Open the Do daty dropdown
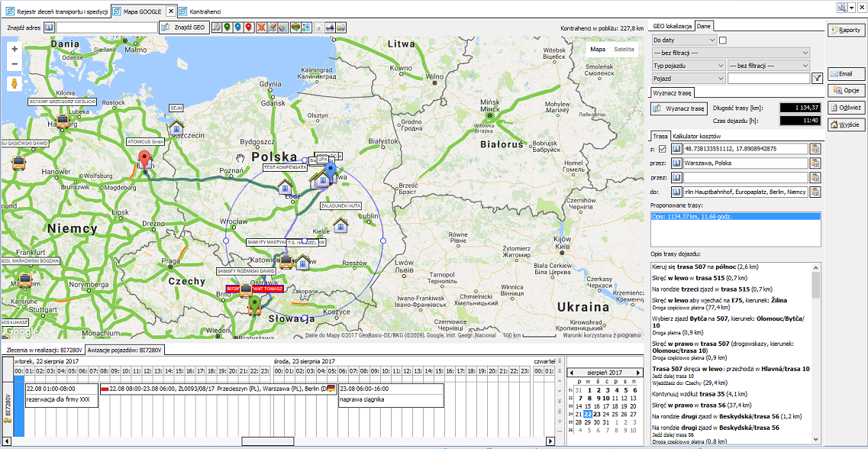This screenshot has width=868, height=449. click(x=684, y=40)
